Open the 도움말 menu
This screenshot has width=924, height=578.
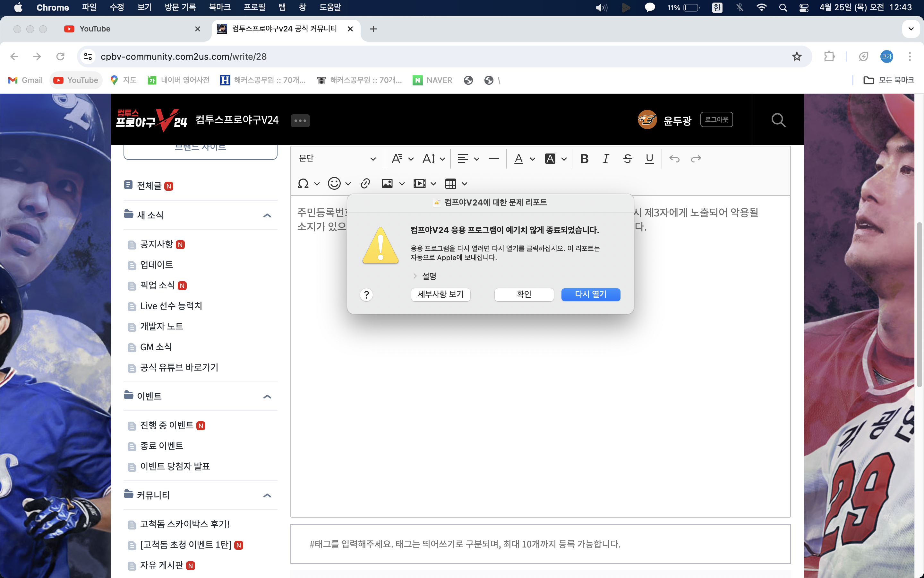point(330,7)
